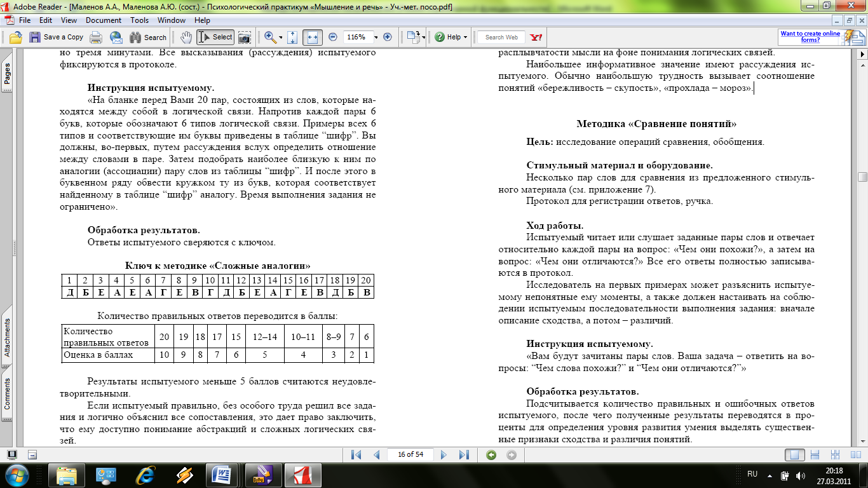Follow Want to create online forms link
Screen dimensions: 868x488
click(x=810, y=37)
